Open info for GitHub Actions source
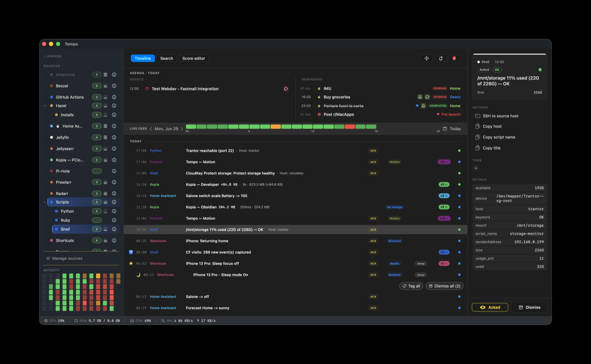This screenshot has width=591, height=364. (x=114, y=97)
